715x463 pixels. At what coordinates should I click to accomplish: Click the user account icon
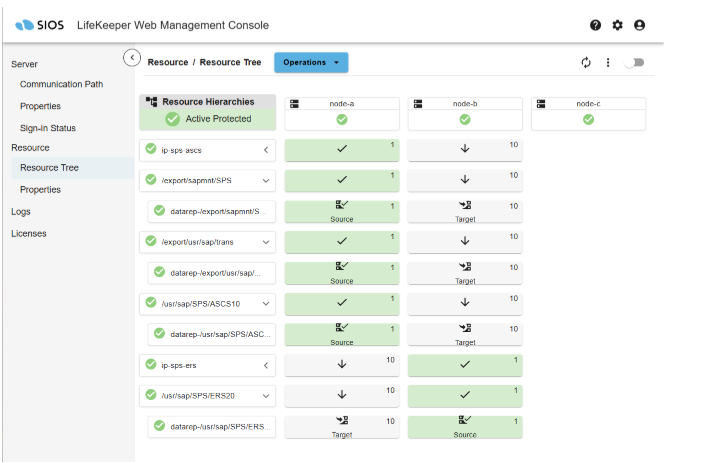click(x=640, y=25)
